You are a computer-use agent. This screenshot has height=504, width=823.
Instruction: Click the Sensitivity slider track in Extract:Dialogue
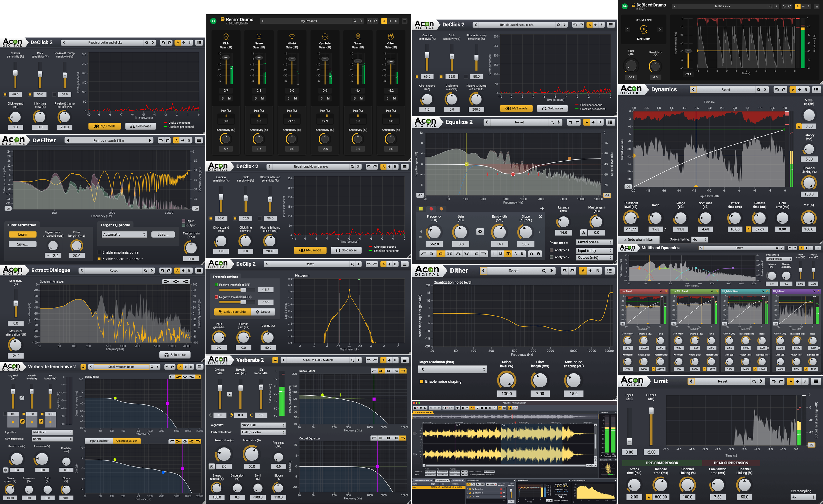[15, 303]
